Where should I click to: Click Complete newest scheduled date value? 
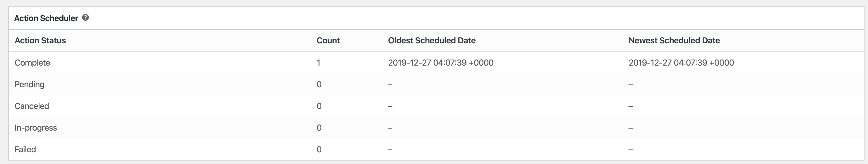pyautogui.click(x=681, y=63)
